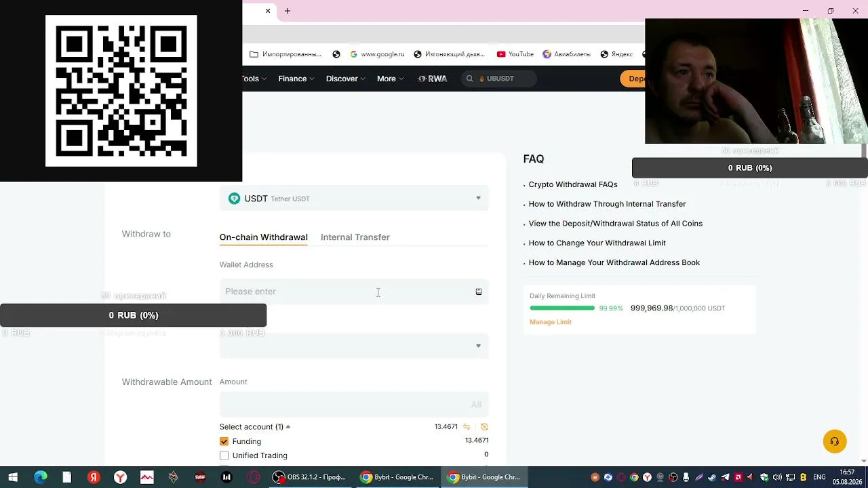Open How to Manage Your Withdrawal Address Book
This screenshot has width=868, height=488.
614,262
